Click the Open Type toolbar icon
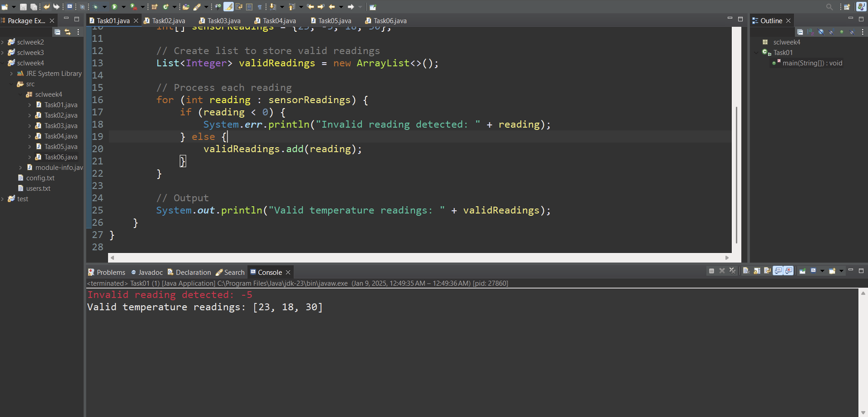The height and width of the screenshot is (417, 868). tap(186, 7)
